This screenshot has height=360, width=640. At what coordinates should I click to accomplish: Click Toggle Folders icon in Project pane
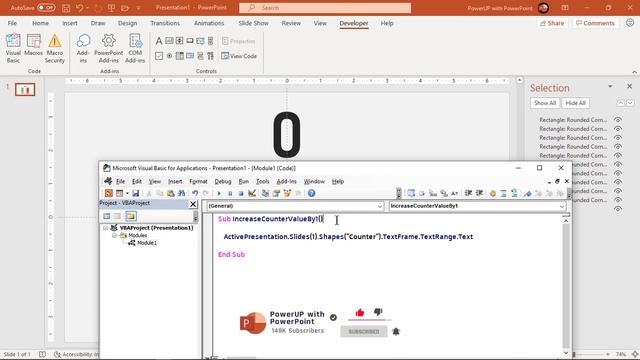(131, 216)
